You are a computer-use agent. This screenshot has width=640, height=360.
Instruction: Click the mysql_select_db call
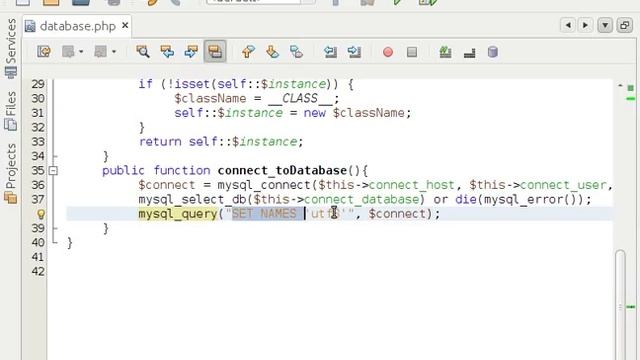(x=192, y=200)
